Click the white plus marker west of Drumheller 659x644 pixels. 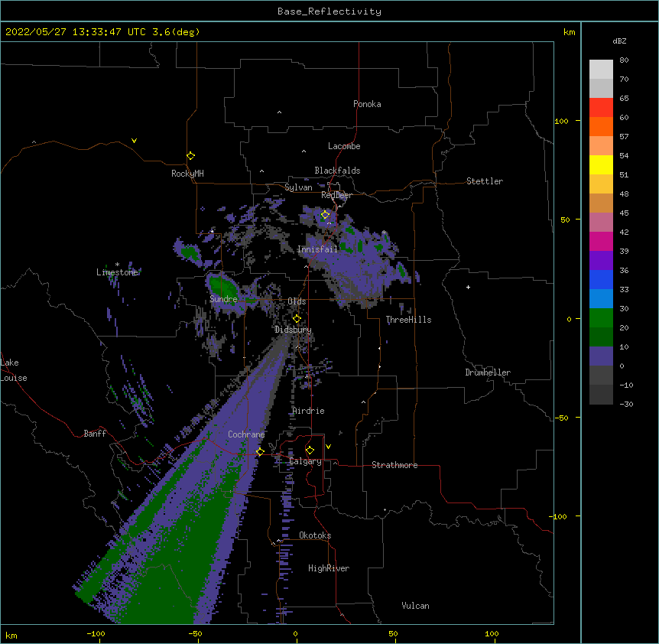[468, 287]
